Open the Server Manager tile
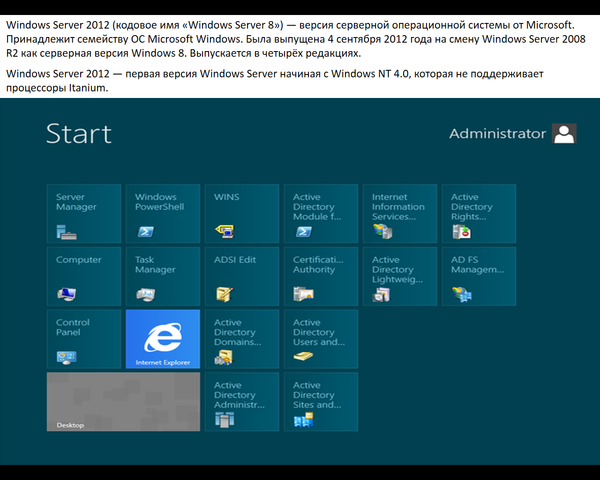 [84, 214]
